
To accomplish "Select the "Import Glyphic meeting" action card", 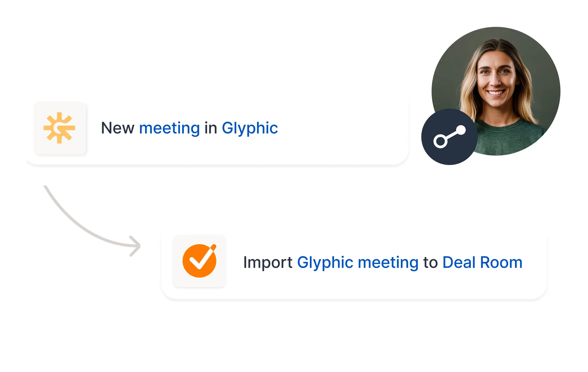I will pyautogui.click(x=354, y=266).
